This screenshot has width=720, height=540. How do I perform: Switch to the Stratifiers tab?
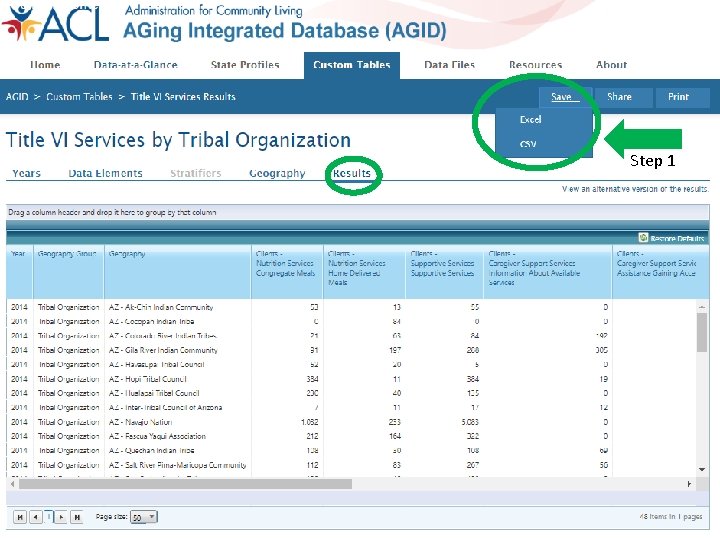click(x=196, y=174)
